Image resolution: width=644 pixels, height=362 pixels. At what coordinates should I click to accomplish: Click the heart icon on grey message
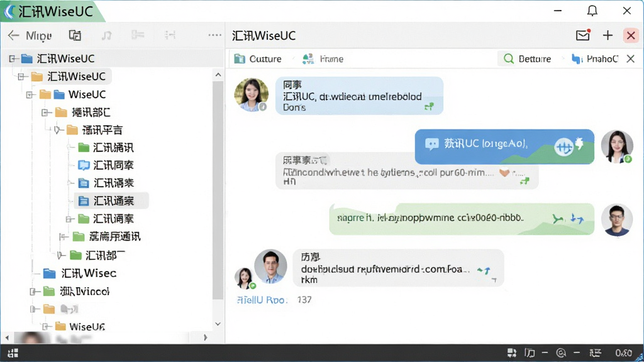point(504,173)
